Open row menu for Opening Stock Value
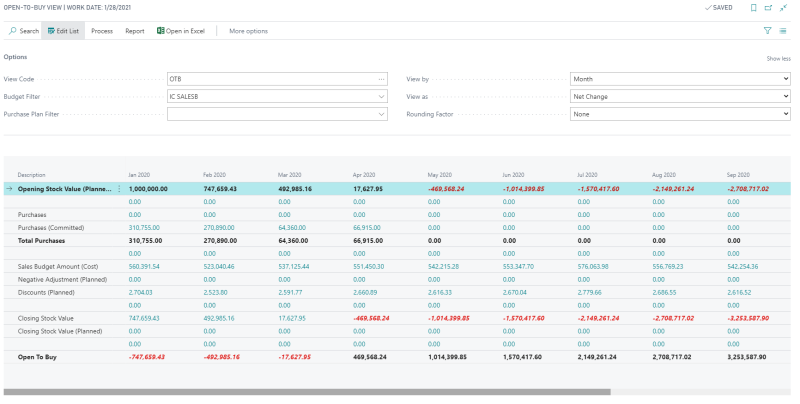The image size is (800, 404). 120,188
